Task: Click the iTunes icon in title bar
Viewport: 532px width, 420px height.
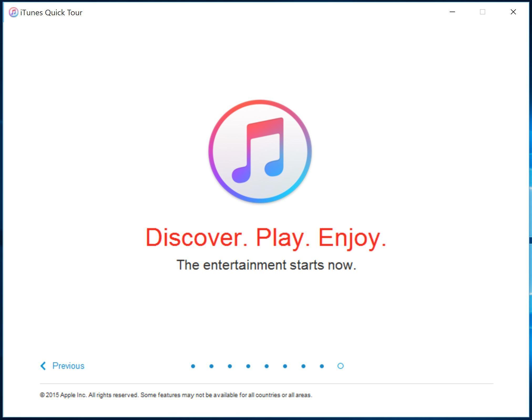Action: [13, 12]
